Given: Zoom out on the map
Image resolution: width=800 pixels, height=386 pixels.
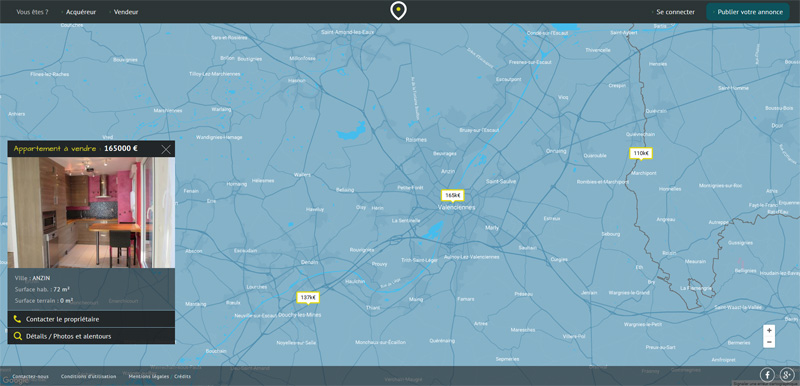Looking at the screenshot, I should click(x=769, y=342).
